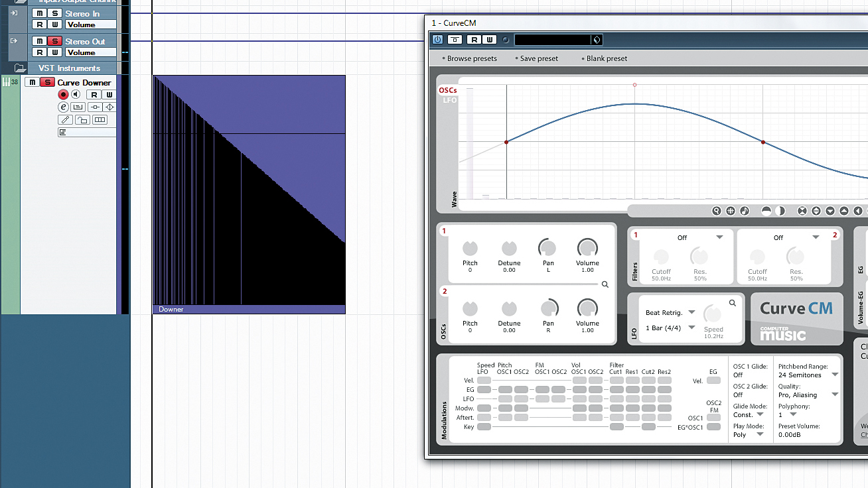The width and height of the screenshot is (868, 488).
Task: Toggle read automation in the plugin header
Action: (474, 40)
